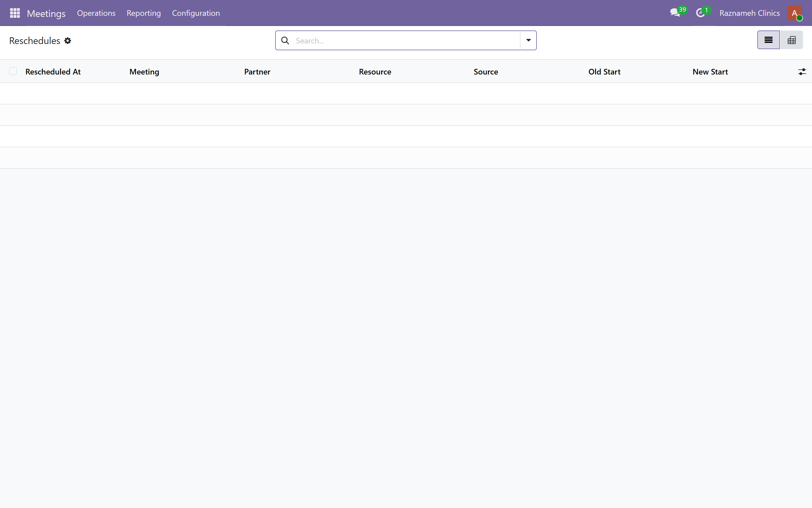Click the Reschedules breadcrumb title
The width and height of the screenshot is (812, 508).
[x=35, y=41]
